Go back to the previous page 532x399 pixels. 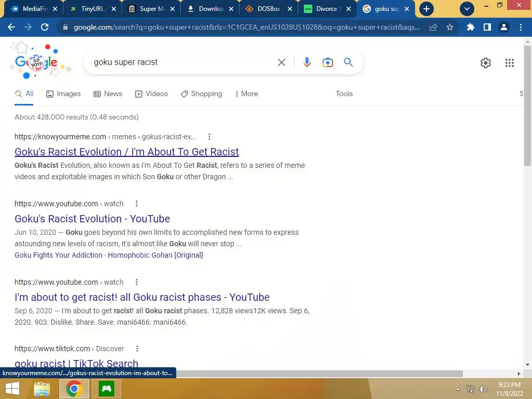(11, 27)
